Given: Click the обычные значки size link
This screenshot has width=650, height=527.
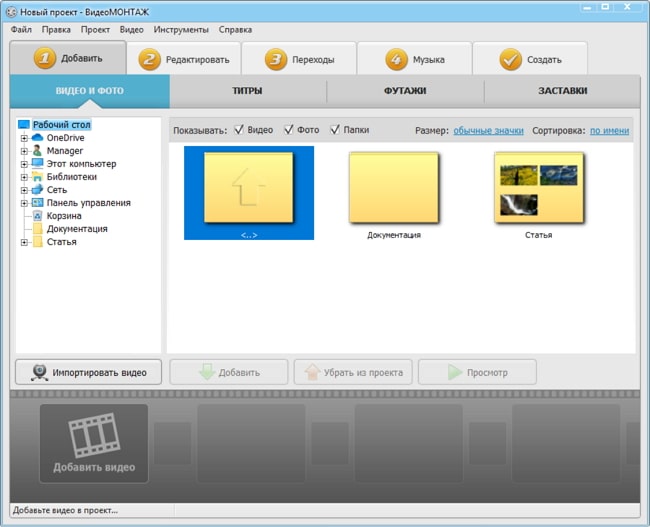Looking at the screenshot, I should 488,131.
